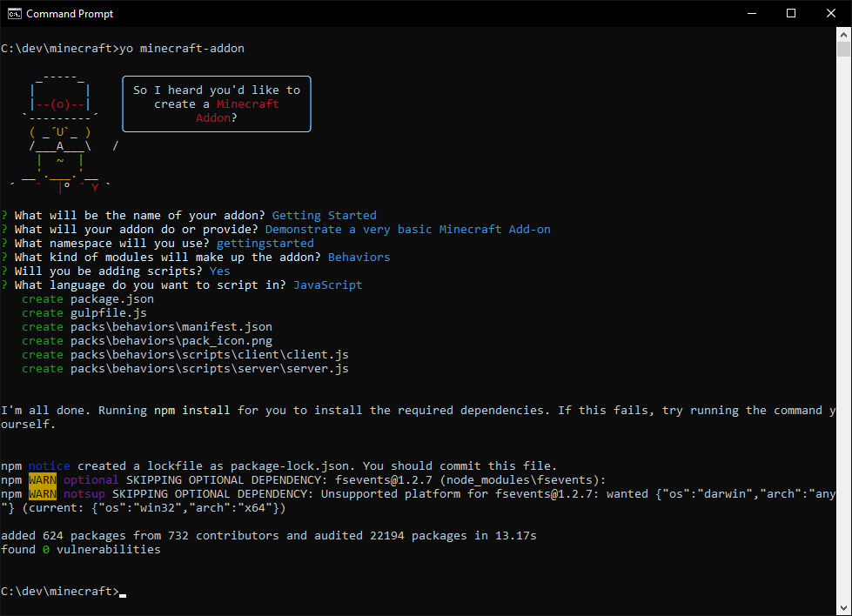Close the Command Prompt window
Viewport: 852px width, 616px height.
pos(830,13)
